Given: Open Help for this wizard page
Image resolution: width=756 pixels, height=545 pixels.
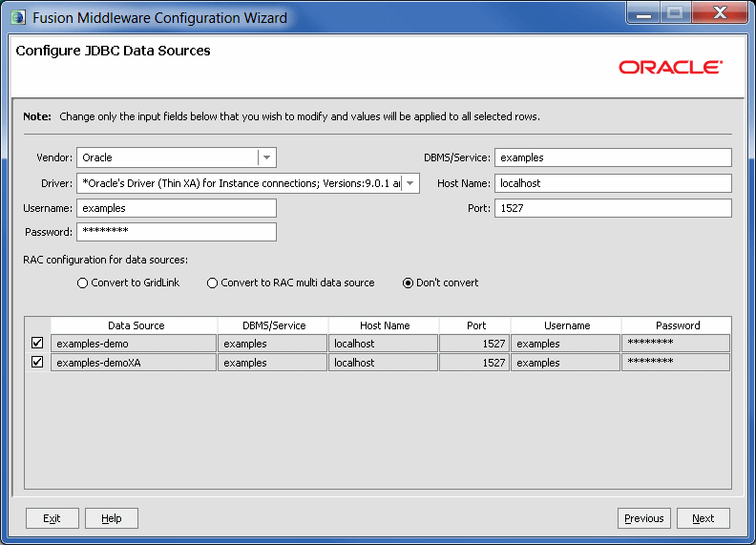Looking at the screenshot, I should [x=112, y=518].
